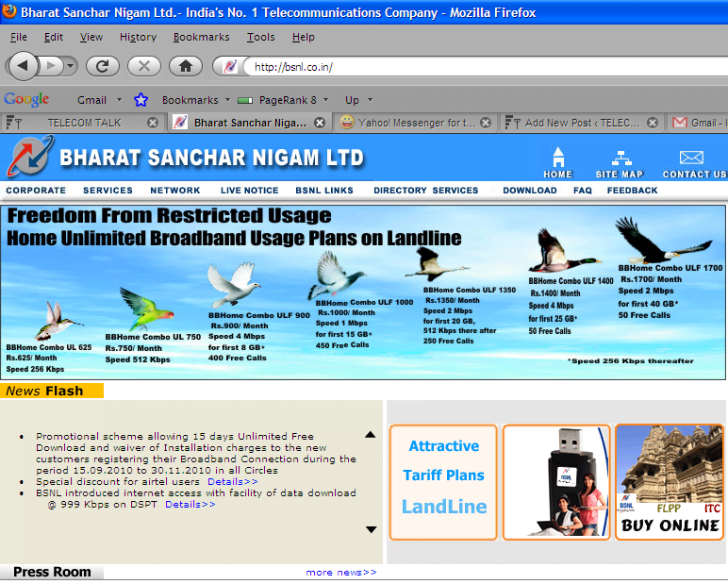Expand the Up dropdown arrow

click(x=370, y=99)
